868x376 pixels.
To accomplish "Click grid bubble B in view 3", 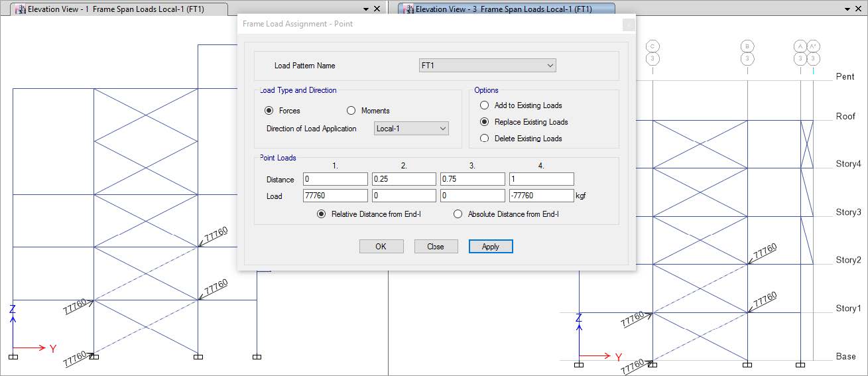I will 747,46.
